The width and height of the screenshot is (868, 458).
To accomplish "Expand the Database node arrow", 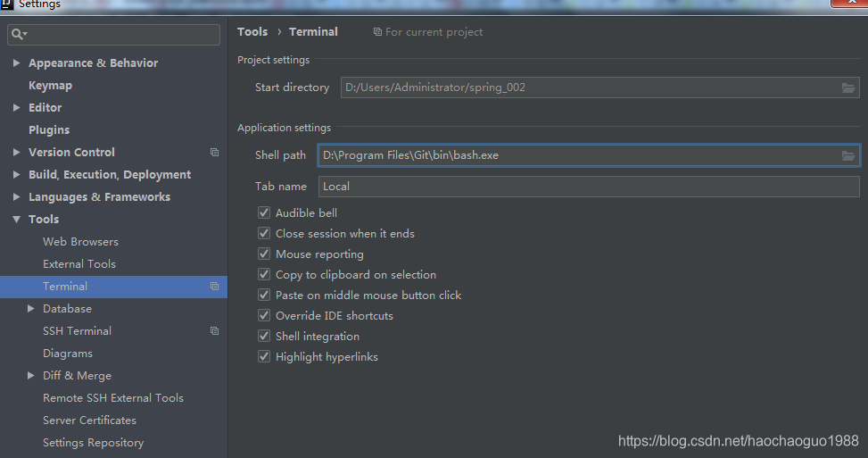I will click(31, 309).
